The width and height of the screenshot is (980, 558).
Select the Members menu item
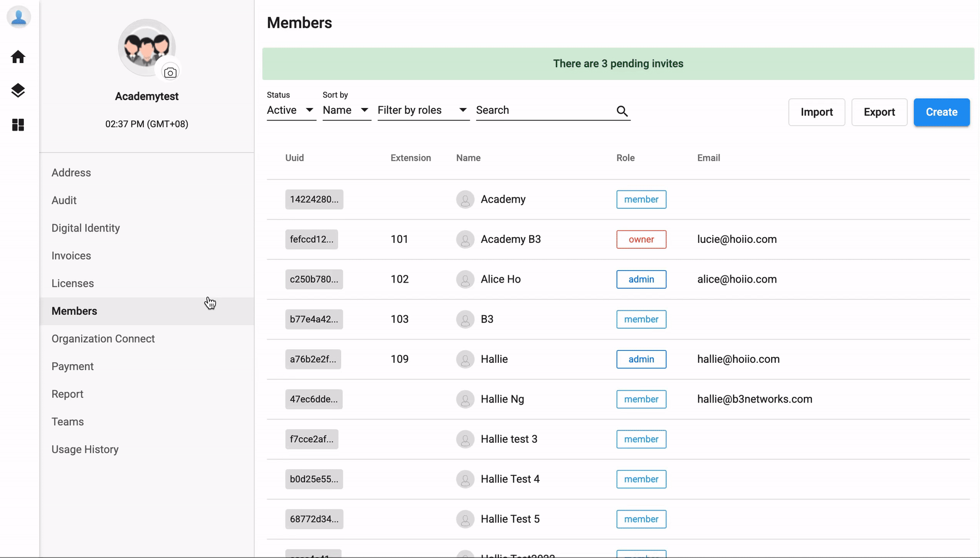pos(147,311)
